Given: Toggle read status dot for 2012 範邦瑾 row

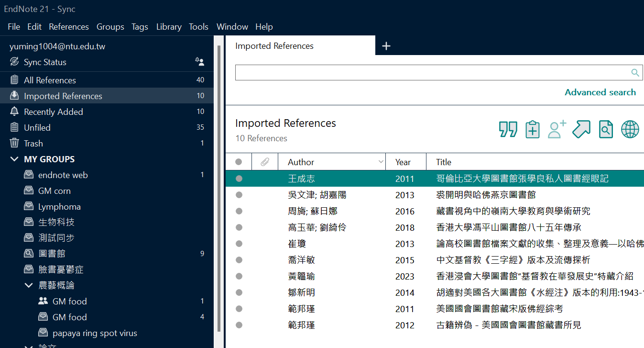Looking at the screenshot, I should (x=239, y=325).
